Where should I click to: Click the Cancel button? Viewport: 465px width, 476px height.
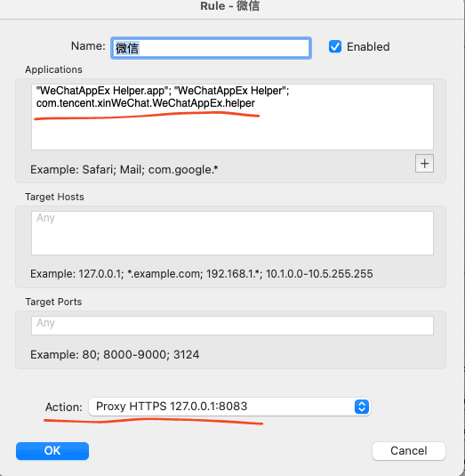[409, 451]
